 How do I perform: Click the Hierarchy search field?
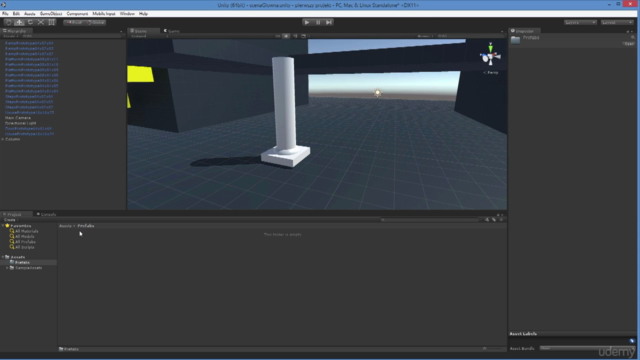tap(71, 36)
